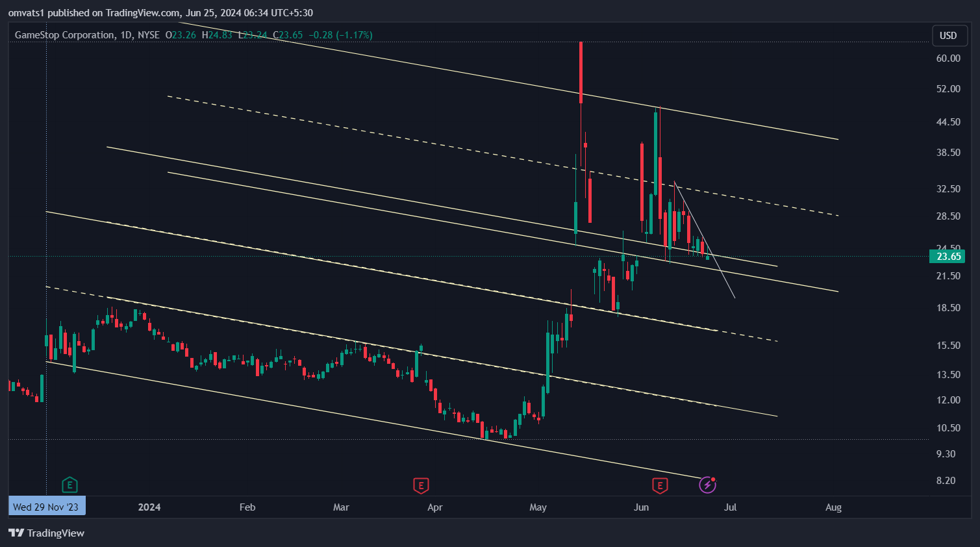Click the 12.00 price axis label
The image size is (980, 547).
click(x=948, y=400)
